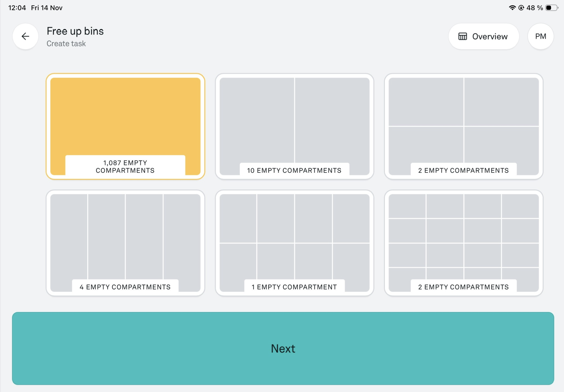
Task: Tap the 1,087 EMPTY COMPARTMENTS label
Action: pyautogui.click(x=125, y=166)
